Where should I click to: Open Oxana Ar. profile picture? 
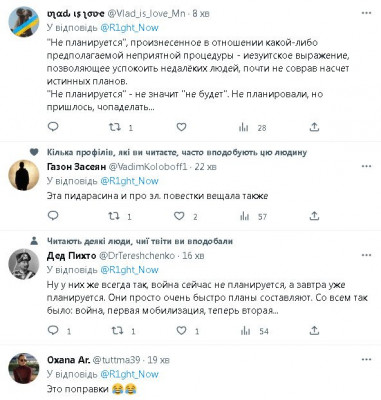[x=23, y=368]
